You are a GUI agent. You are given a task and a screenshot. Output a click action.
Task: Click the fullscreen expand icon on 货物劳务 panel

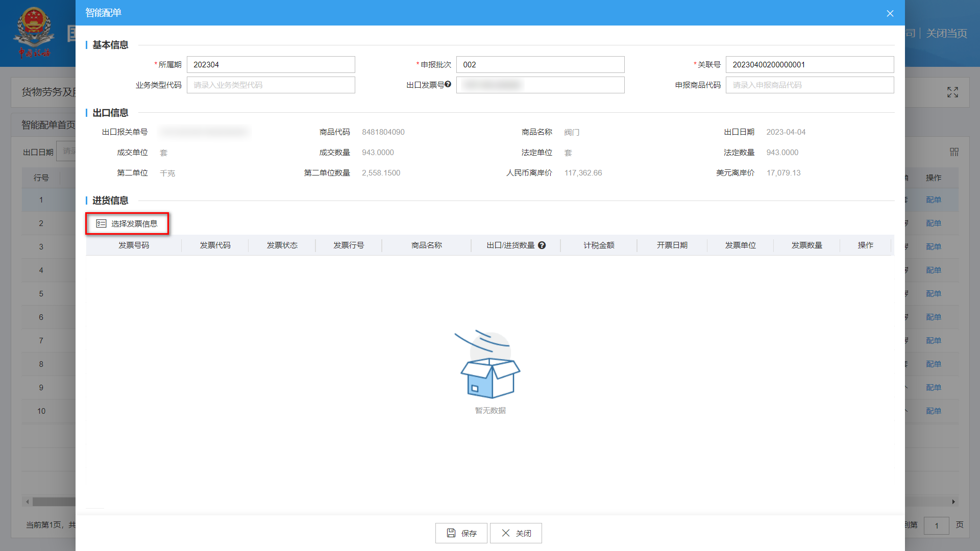coord(952,92)
